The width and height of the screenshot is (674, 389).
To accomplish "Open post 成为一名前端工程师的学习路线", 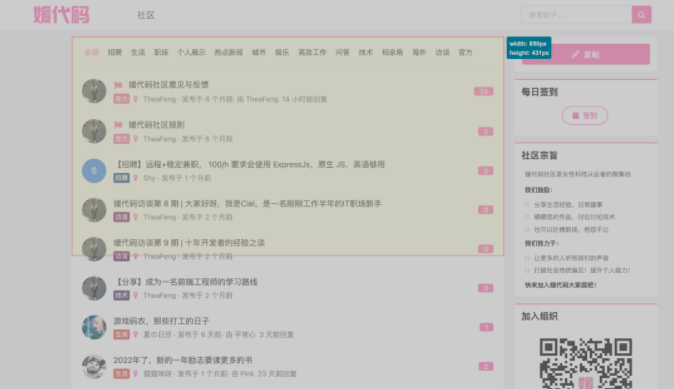I will pyautogui.click(x=186, y=282).
